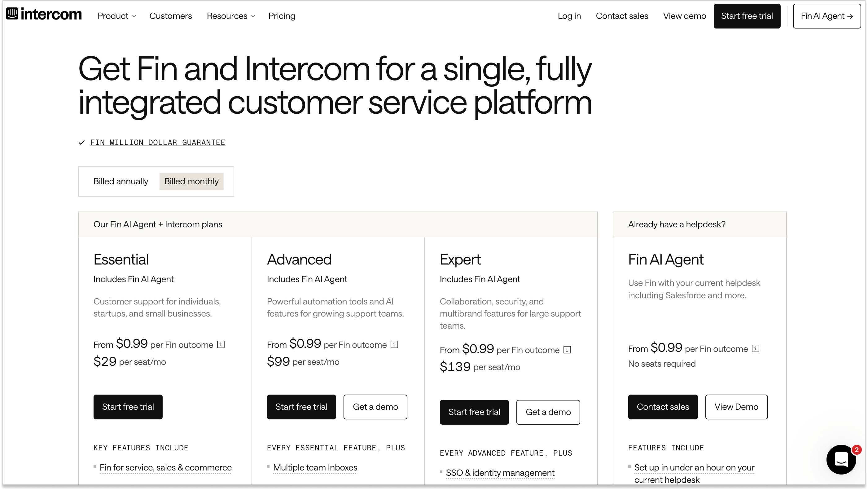Click Start free trial in the header
Screen dimensions: 868x490
(747, 16)
